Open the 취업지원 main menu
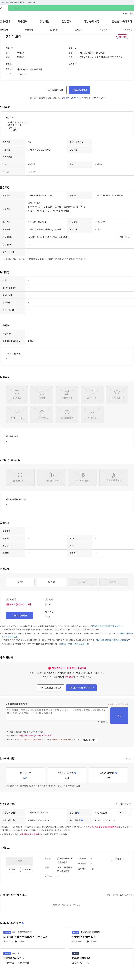134x980 pixels. coord(45,22)
